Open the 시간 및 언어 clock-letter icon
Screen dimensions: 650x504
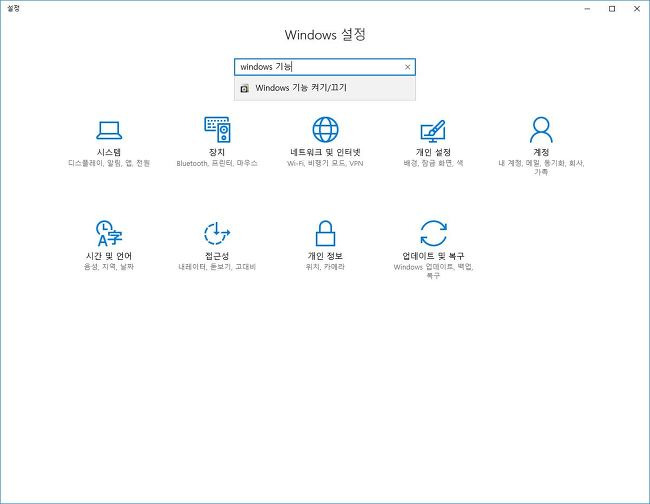click(109, 233)
